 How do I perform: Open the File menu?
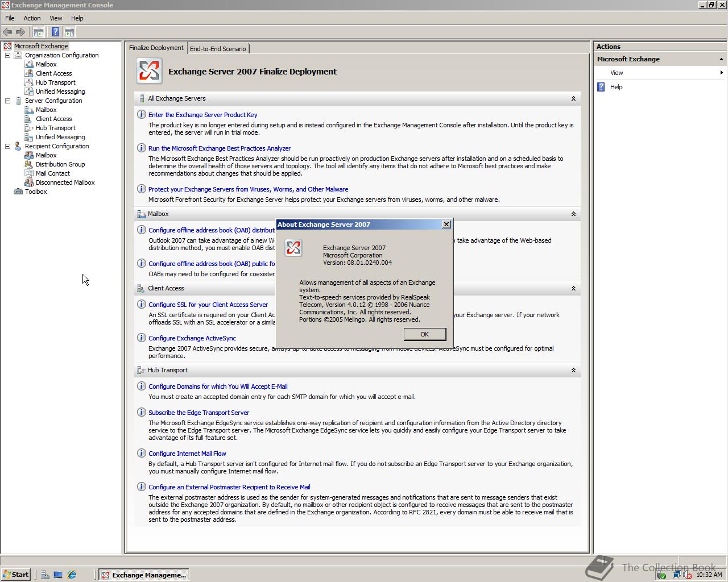(10, 18)
